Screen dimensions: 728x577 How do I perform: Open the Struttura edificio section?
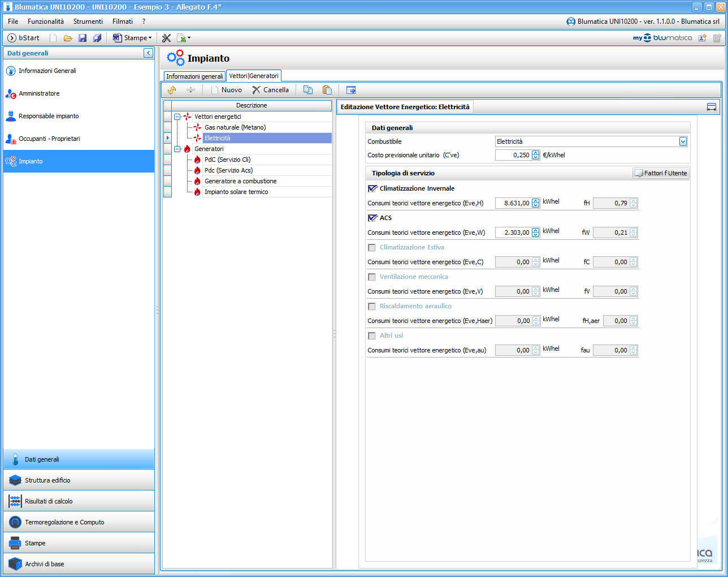(x=79, y=480)
